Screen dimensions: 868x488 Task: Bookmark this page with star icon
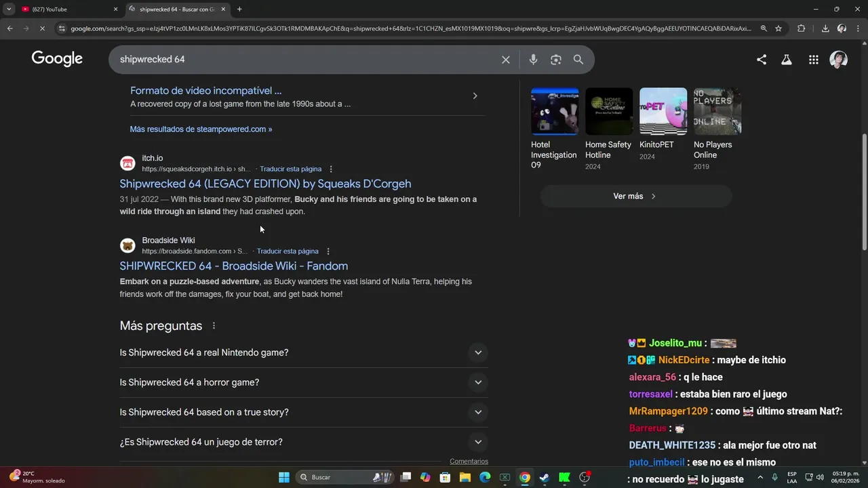tap(778, 28)
